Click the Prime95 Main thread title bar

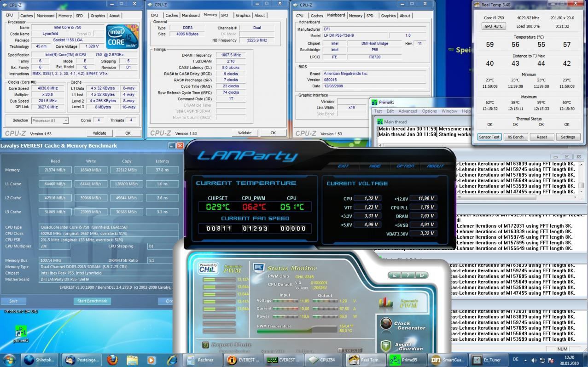(424, 121)
